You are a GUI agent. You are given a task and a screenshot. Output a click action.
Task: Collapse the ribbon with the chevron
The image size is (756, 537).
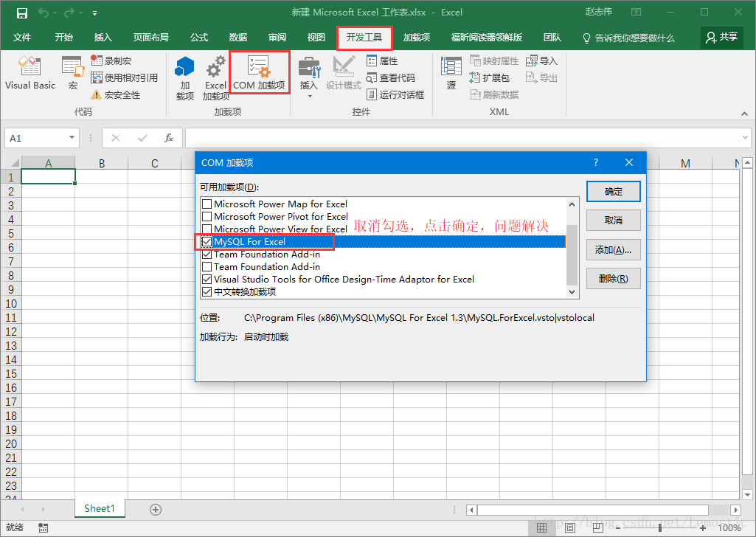744,114
